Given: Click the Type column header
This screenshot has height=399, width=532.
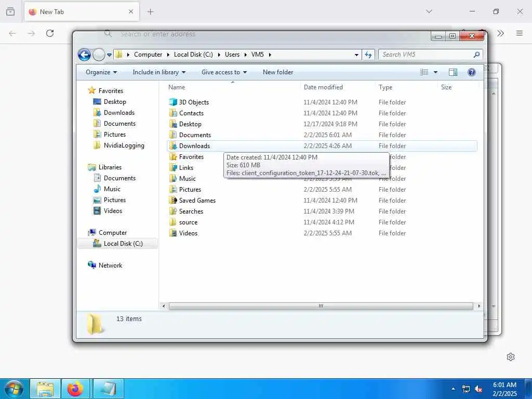Looking at the screenshot, I should 385,87.
